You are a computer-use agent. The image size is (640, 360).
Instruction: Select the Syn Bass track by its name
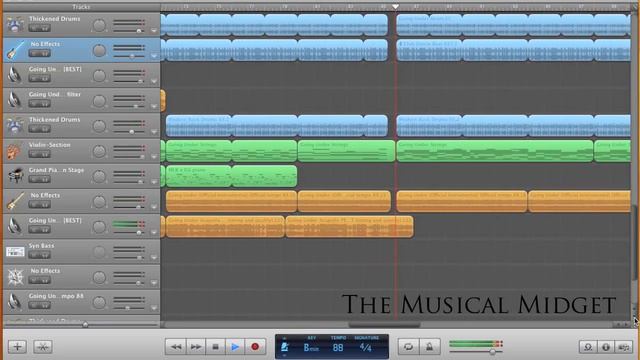pyautogui.click(x=41, y=246)
